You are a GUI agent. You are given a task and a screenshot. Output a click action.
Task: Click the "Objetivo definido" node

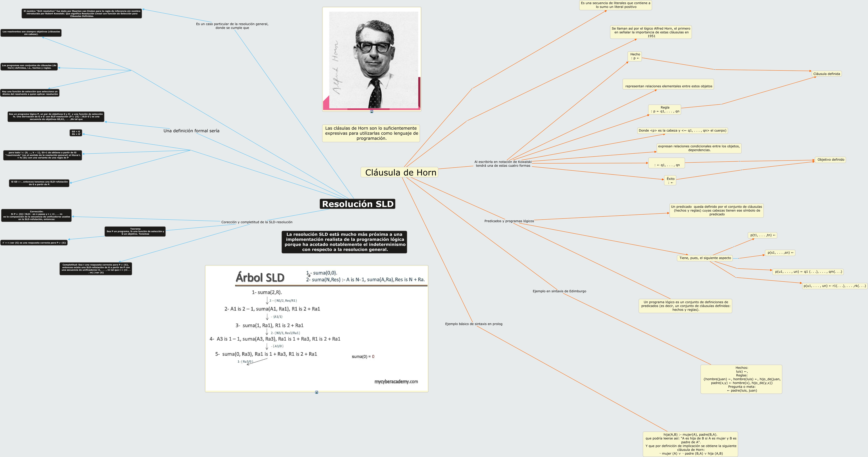(831, 160)
